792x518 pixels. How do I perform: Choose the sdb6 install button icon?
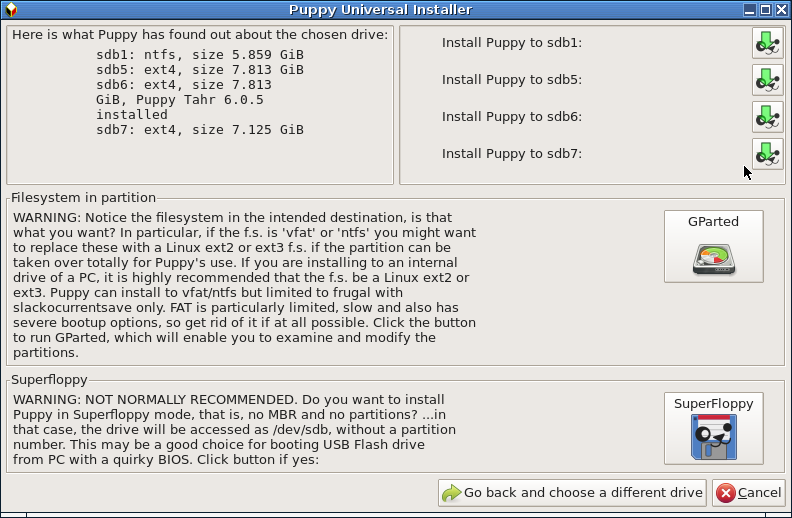tap(767, 117)
